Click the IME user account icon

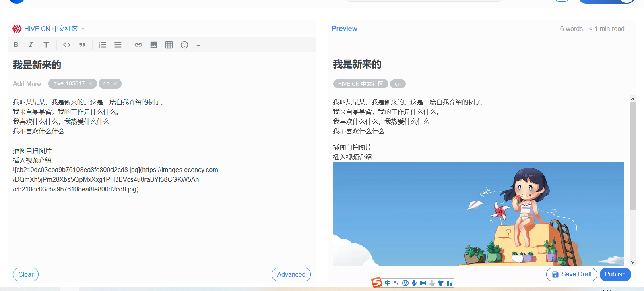432,283
